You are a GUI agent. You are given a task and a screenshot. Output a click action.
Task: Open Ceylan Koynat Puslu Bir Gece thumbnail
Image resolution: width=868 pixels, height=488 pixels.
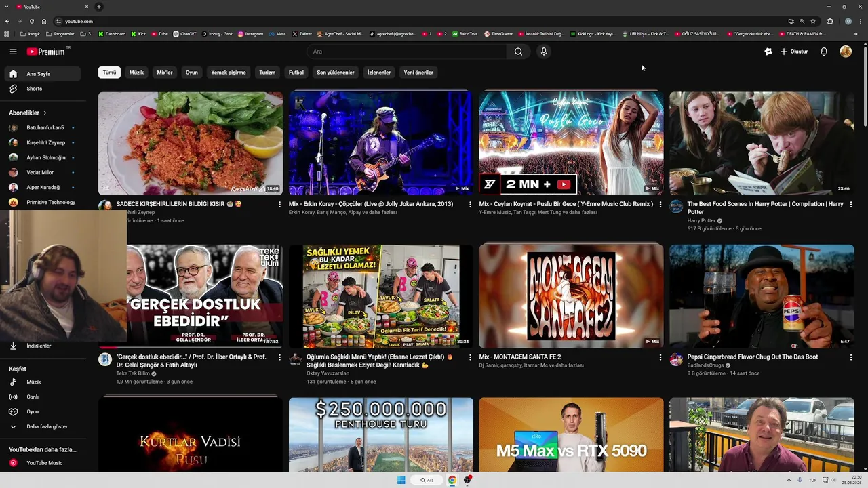tap(571, 144)
